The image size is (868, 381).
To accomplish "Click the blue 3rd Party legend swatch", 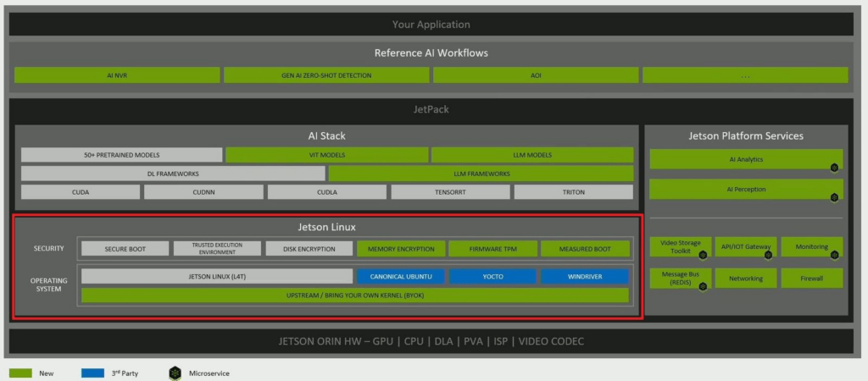I will 92,373.
